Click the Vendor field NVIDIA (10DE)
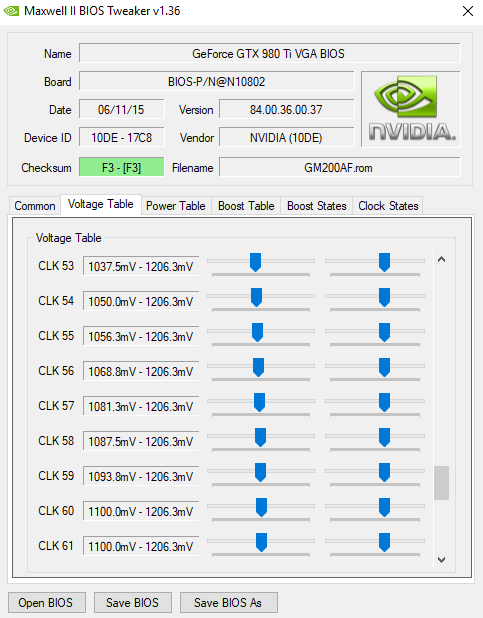Screen dimensions: 483x618 287,138
